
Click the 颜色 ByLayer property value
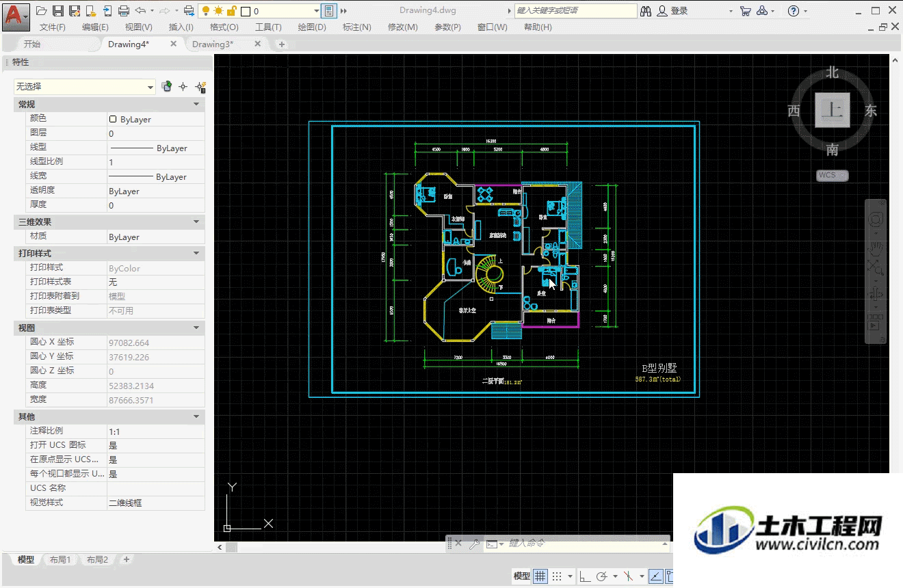156,119
